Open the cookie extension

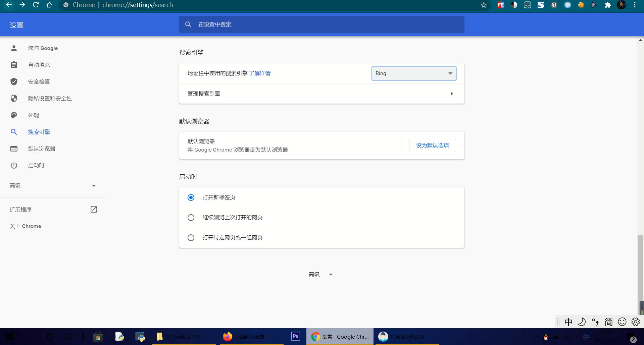coord(581,5)
